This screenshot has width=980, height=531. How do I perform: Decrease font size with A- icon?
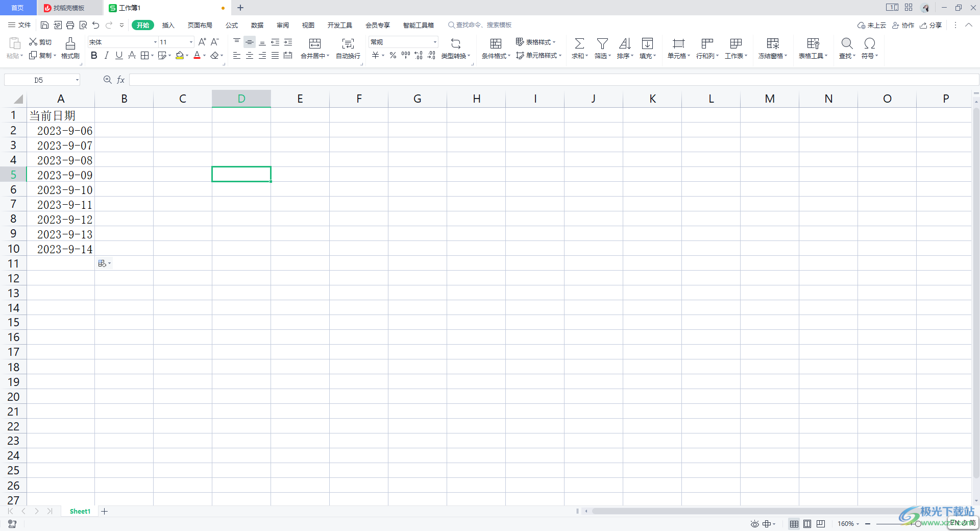pos(215,42)
